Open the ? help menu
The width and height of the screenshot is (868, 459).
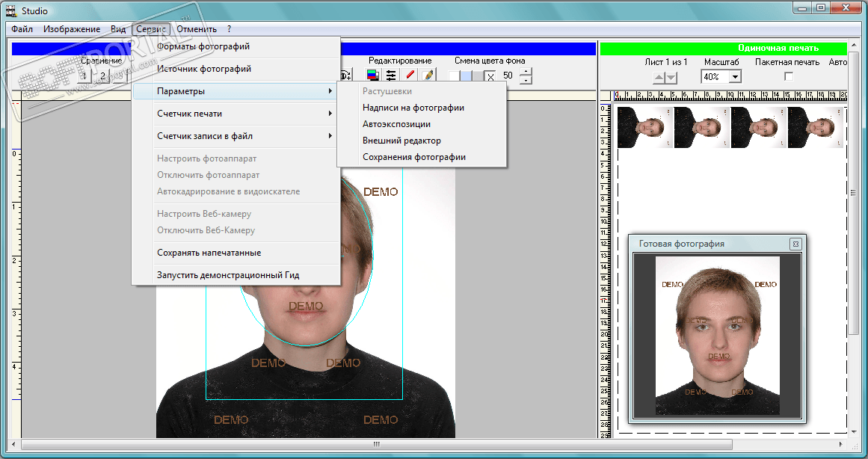point(229,29)
